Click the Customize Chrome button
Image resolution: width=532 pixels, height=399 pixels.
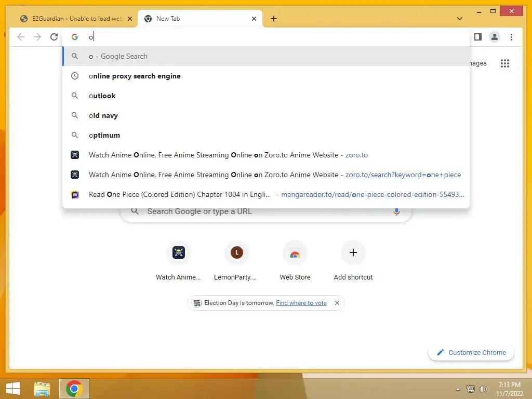click(471, 353)
